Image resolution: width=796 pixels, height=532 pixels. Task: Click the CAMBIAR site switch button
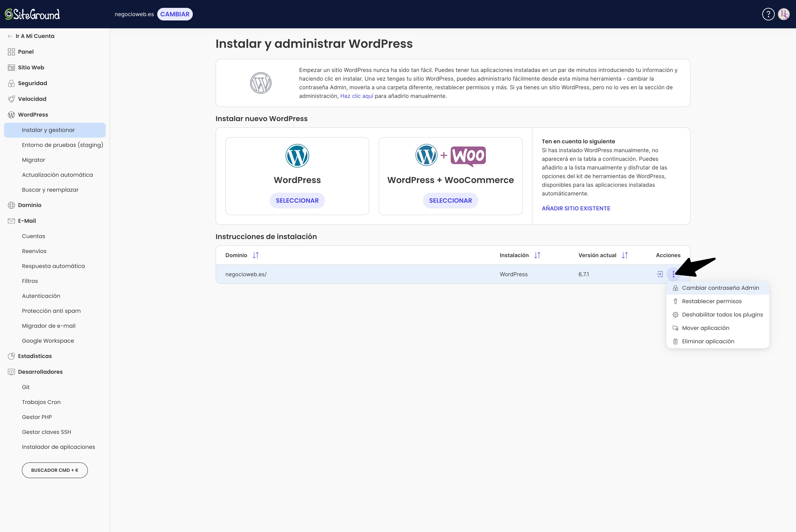tap(175, 14)
